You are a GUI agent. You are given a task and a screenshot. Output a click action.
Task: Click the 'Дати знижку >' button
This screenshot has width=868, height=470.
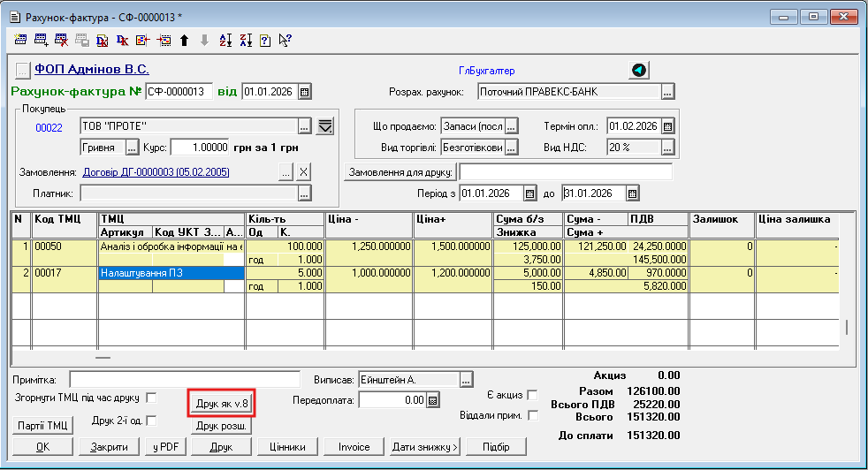(x=425, y=447)
